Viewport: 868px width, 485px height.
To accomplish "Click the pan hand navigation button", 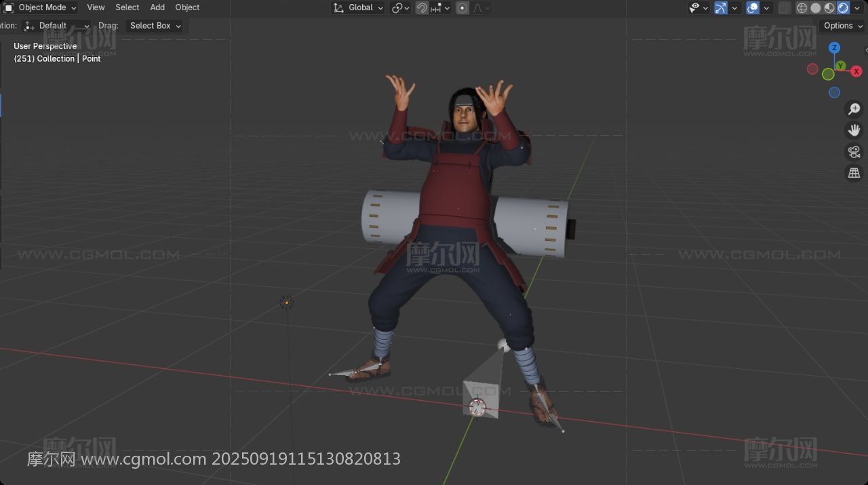I will tap(854, 130).
